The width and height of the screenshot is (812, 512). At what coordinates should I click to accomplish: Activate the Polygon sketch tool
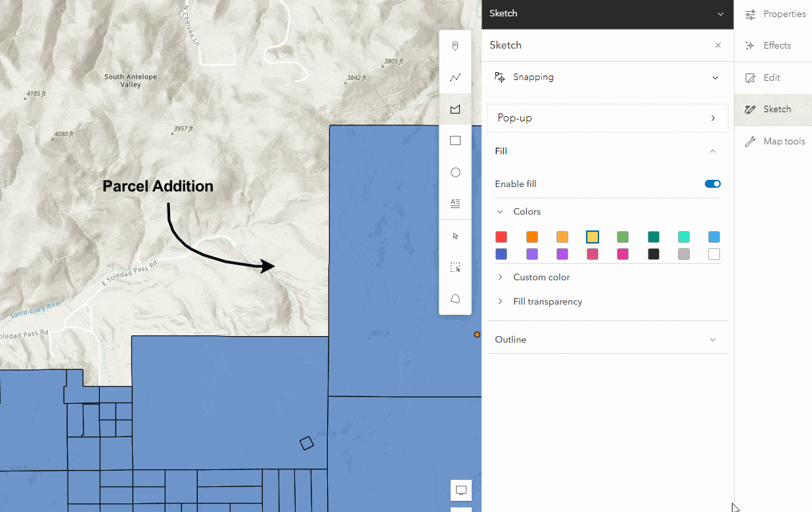pyautogui.click(x=455, y=109)
